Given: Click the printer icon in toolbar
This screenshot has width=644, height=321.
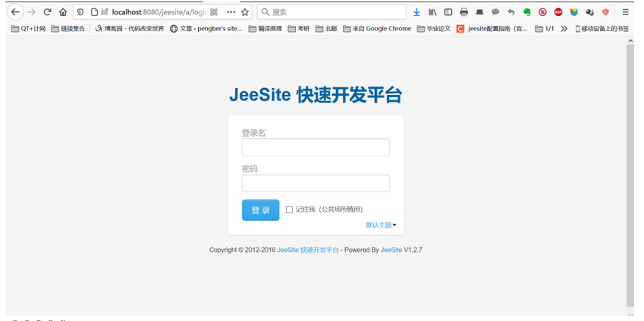Looking at the screenshot, I should click(x=464, y=12).
